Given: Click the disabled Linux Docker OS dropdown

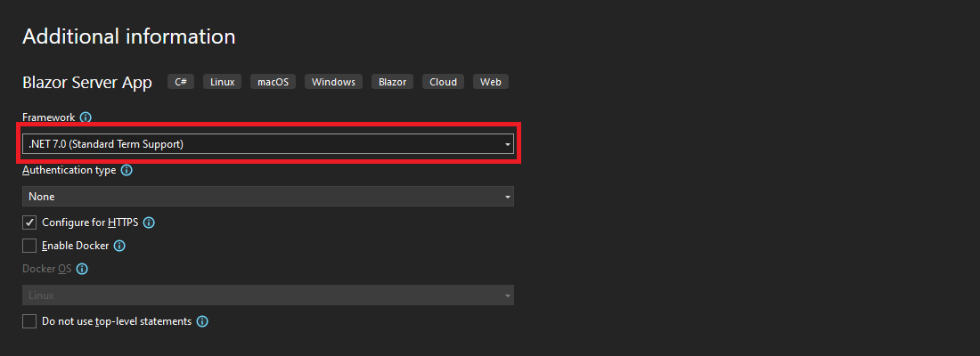Looking at the screenshot, I should (268, 295).
